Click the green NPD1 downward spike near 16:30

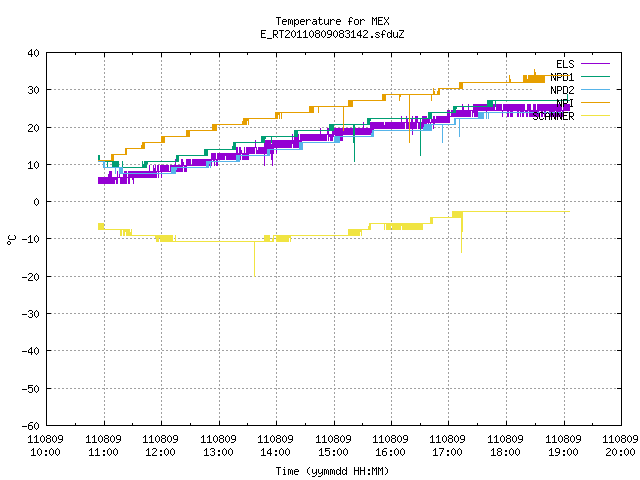pos(420,137)
